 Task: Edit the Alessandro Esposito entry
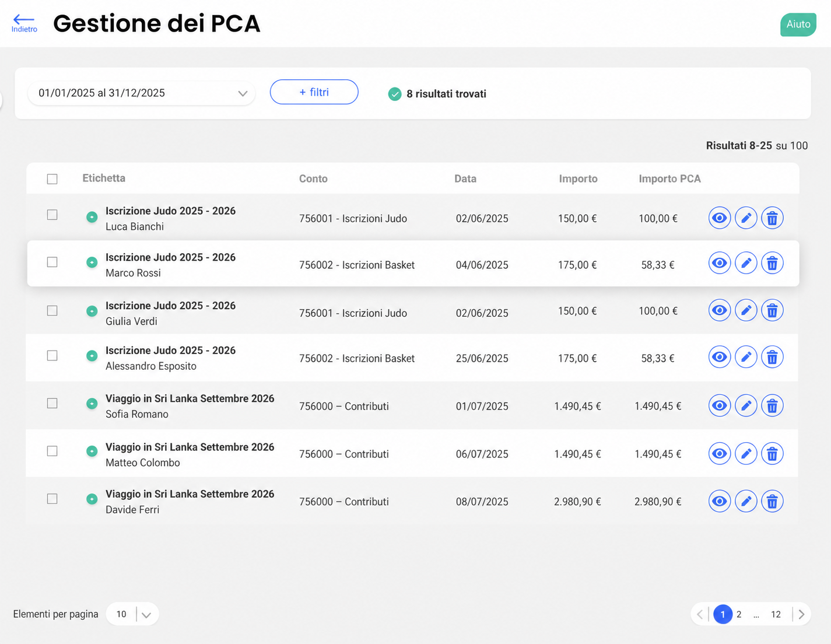746,356
